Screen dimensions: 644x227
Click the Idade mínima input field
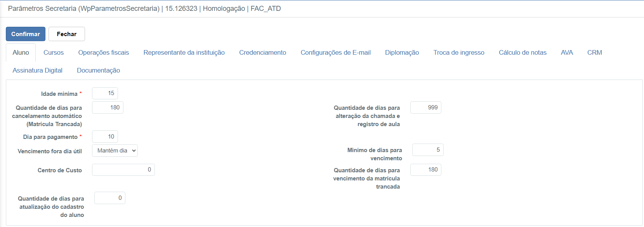coord(105,94)
